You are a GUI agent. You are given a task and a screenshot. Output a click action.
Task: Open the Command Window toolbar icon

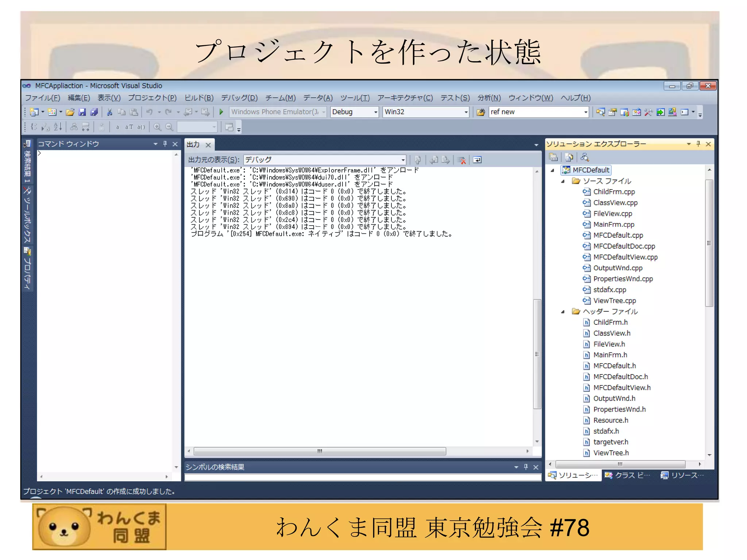685,112
